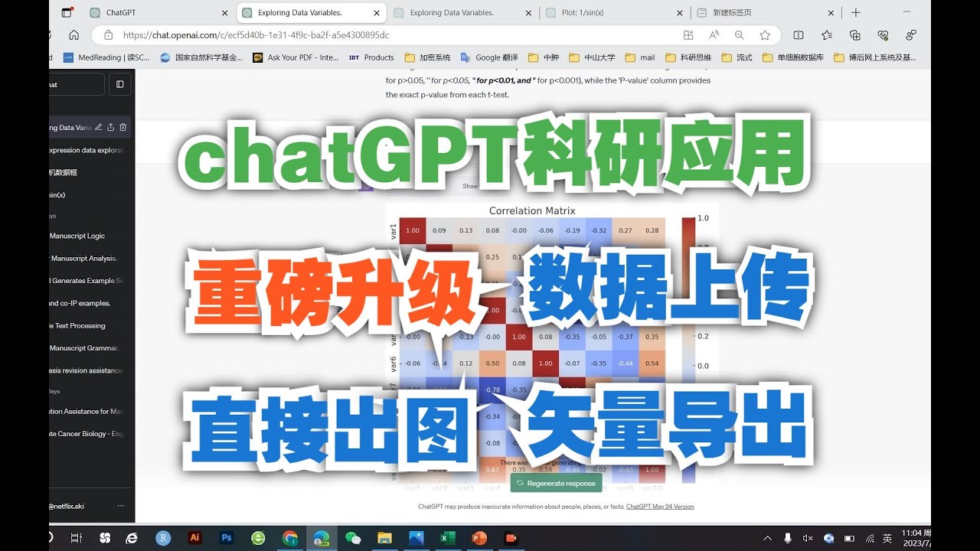Delete the current chat with the trash icon

[122, 128]
